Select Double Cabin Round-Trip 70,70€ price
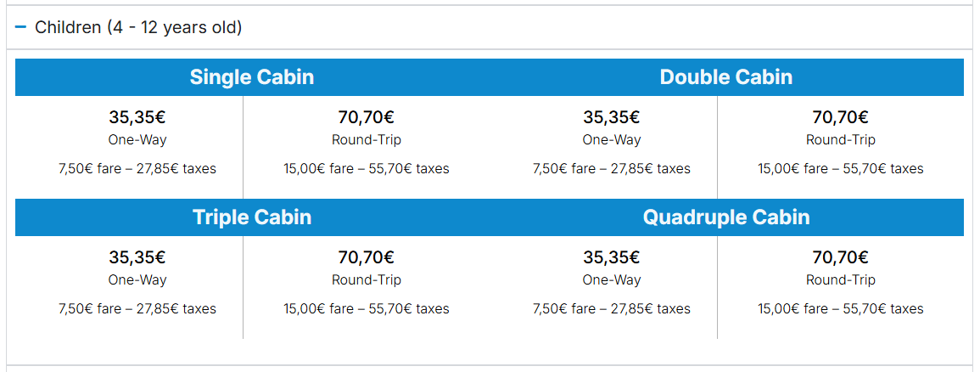 (x=840, y=117)
